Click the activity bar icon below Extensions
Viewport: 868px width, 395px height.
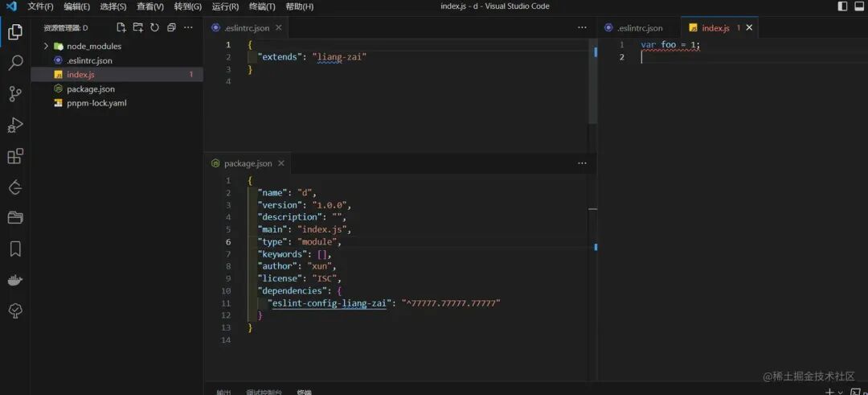pos(15,187)
